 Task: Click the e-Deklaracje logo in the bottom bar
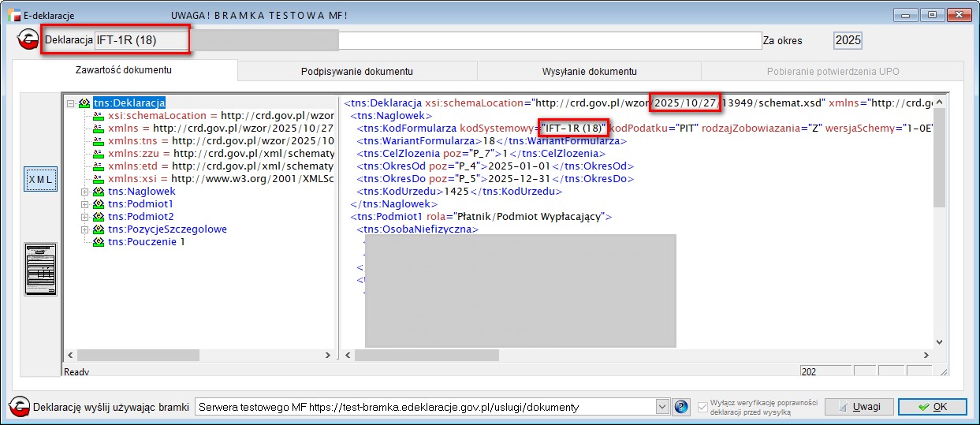(19, 407)
